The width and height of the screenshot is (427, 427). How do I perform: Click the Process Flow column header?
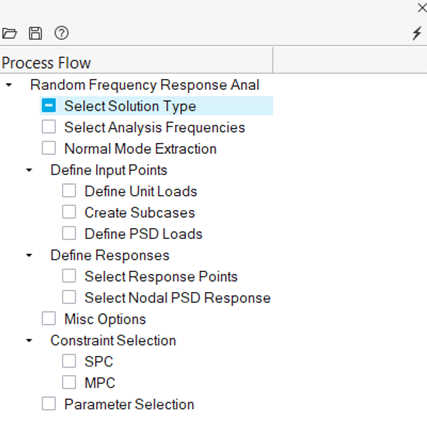136,63
